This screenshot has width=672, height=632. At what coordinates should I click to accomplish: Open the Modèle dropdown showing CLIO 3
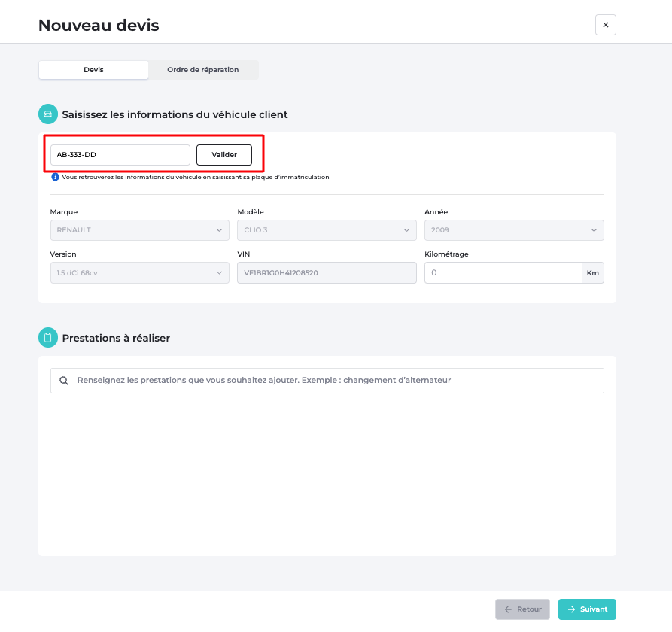tap(327, 230)
